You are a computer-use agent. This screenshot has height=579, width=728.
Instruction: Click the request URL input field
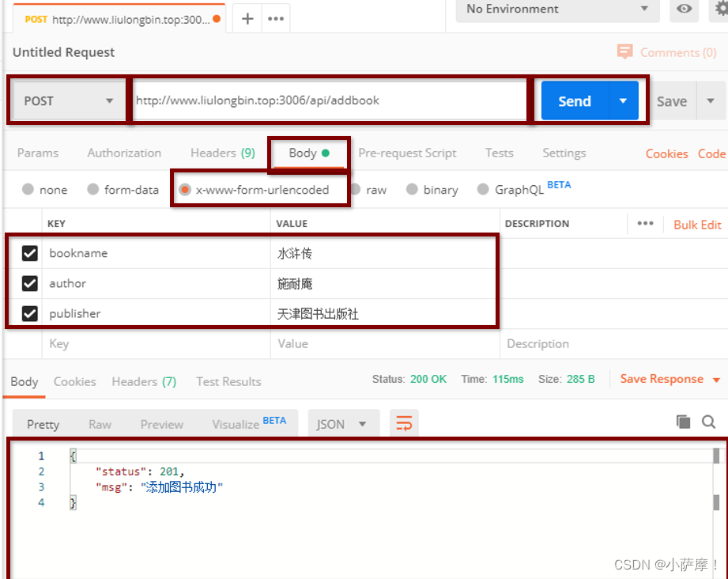click(x=330, y=100)
